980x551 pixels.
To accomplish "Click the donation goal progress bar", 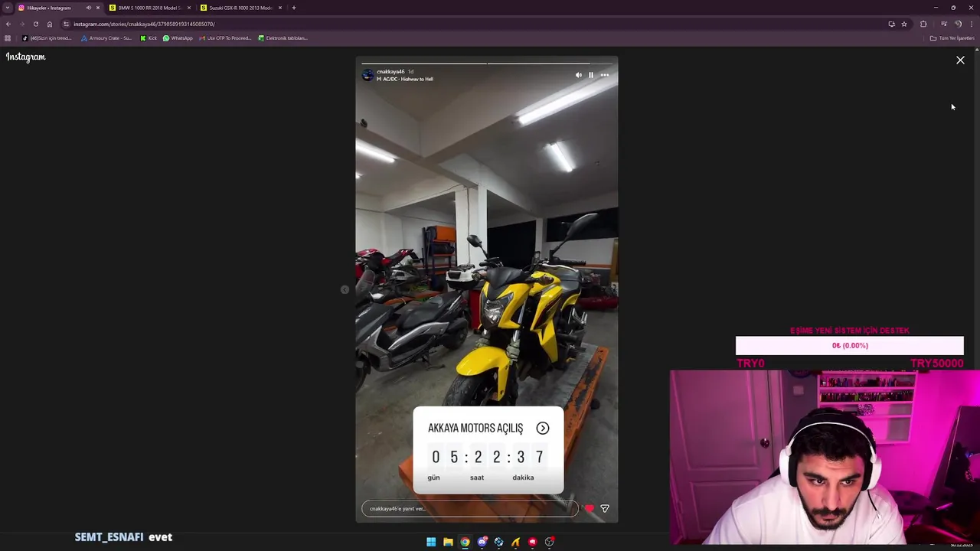I will pos(850,345).
